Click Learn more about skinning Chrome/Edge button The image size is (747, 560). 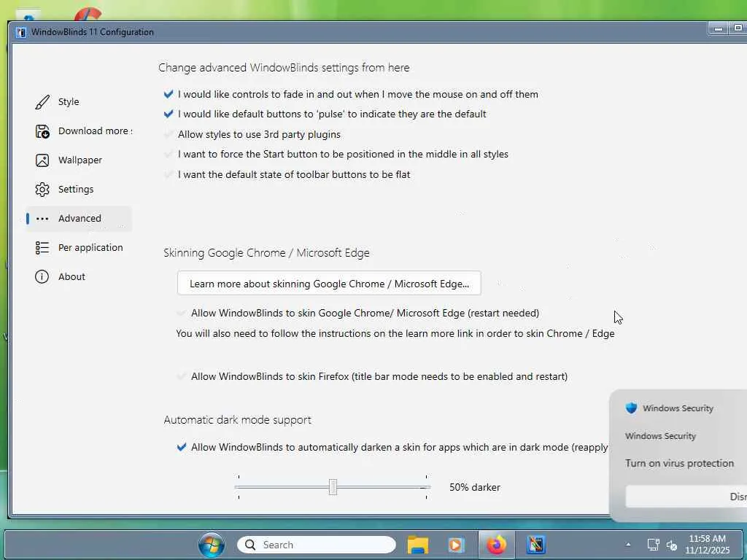(329, 284)
